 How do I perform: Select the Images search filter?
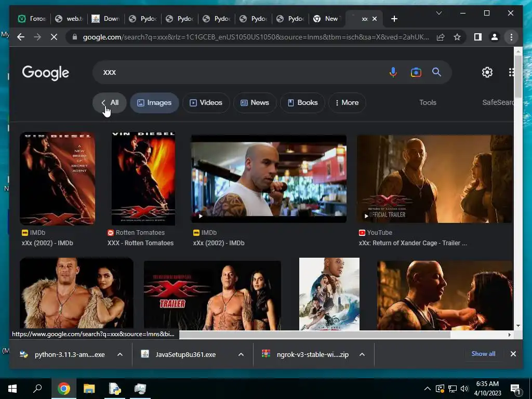tap(154, 102)
